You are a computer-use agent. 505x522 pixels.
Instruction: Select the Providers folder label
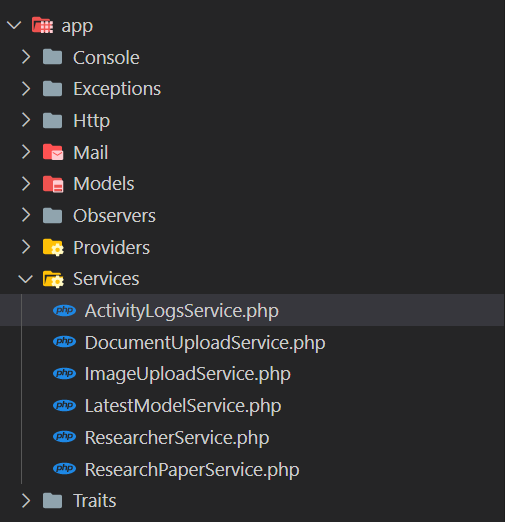click(111, 248)
